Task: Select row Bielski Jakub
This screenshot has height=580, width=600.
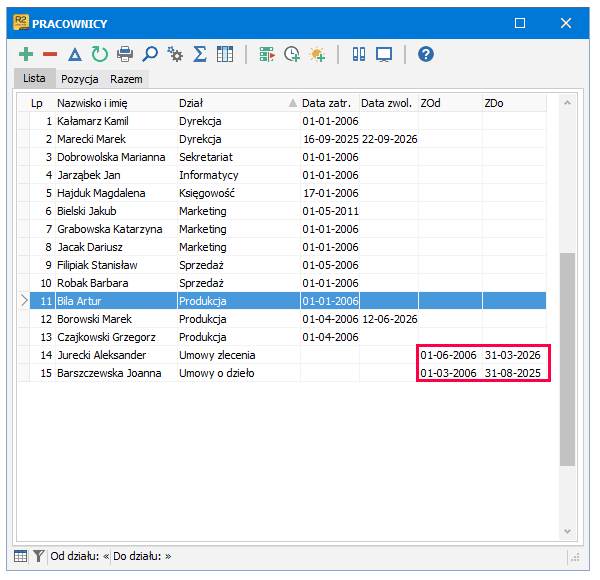Action: 282,211
